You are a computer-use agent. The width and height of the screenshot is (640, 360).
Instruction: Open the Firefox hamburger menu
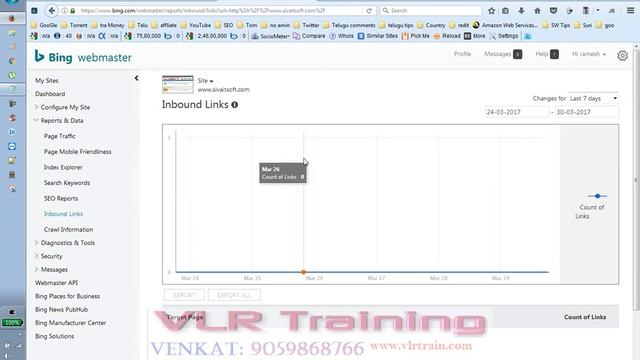631,11
